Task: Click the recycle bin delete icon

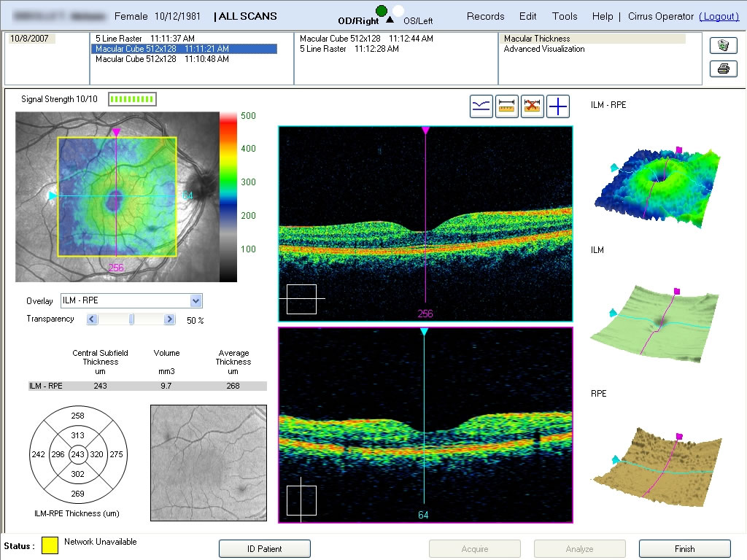Action: pos(723,45)
